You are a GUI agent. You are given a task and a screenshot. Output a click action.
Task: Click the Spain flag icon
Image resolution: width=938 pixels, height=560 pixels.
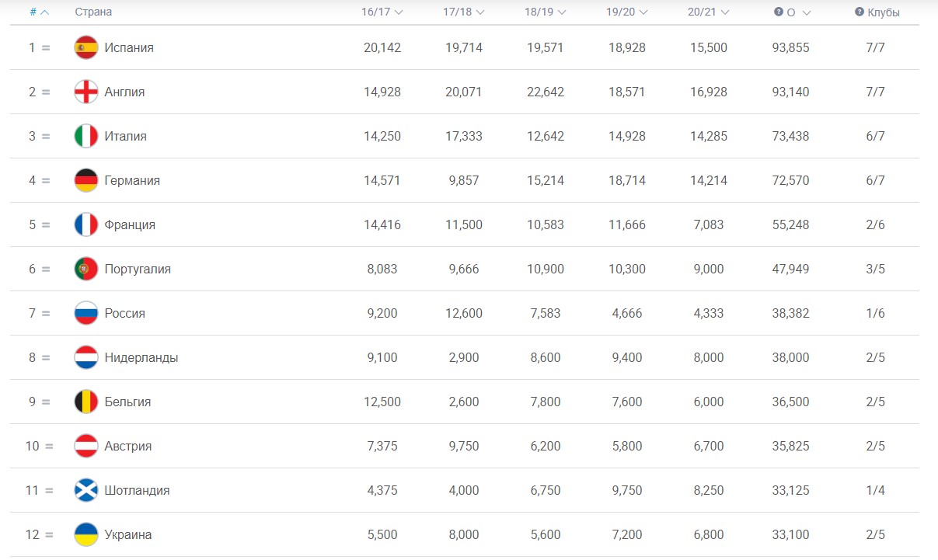tap(85, 47)
